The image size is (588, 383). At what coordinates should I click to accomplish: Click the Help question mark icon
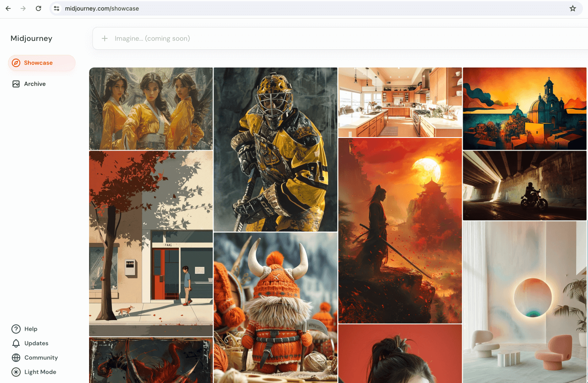16,329
